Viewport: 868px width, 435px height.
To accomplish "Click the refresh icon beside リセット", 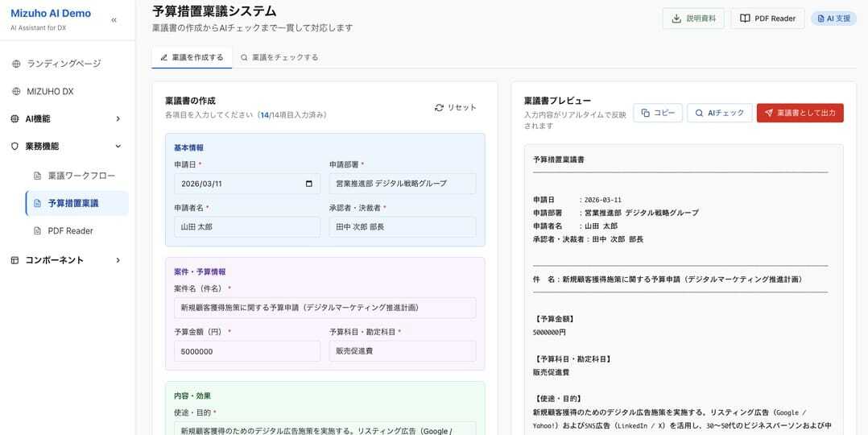I will (x=439, y=107).
